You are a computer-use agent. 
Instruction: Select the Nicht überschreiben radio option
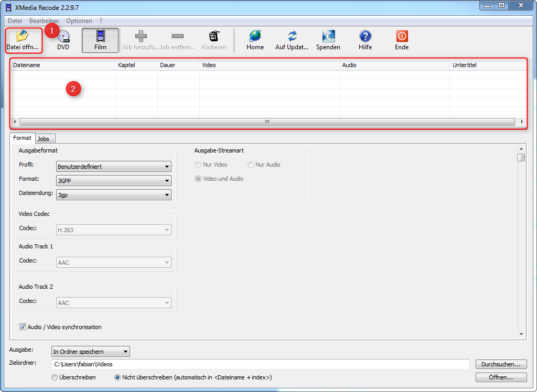coord(117,377)
